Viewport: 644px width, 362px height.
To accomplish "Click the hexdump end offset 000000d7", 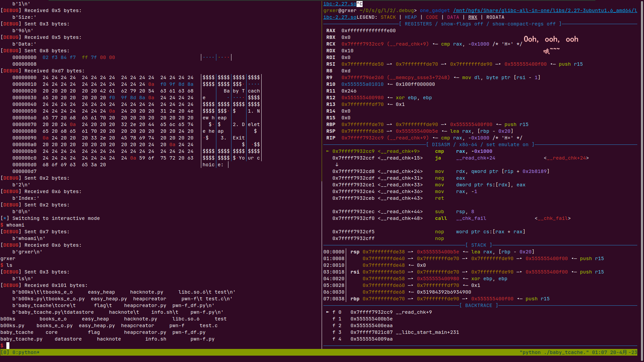I will pos(24,171).
